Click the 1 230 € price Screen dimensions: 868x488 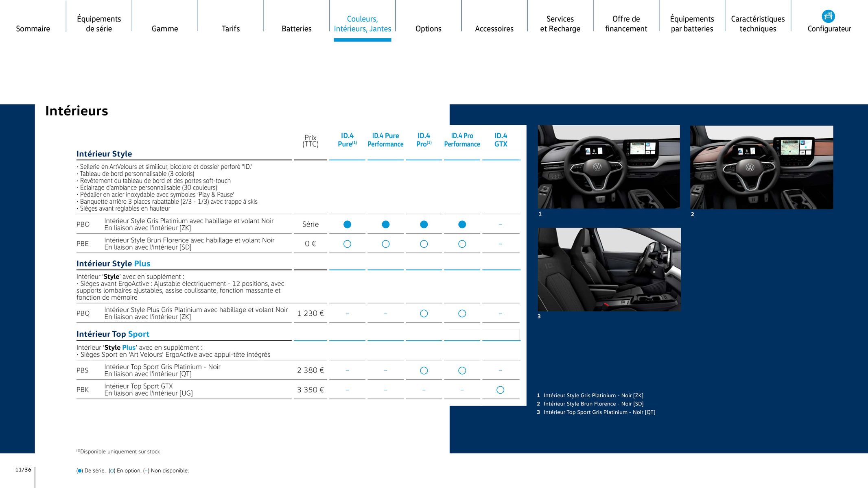coord(310,313)
